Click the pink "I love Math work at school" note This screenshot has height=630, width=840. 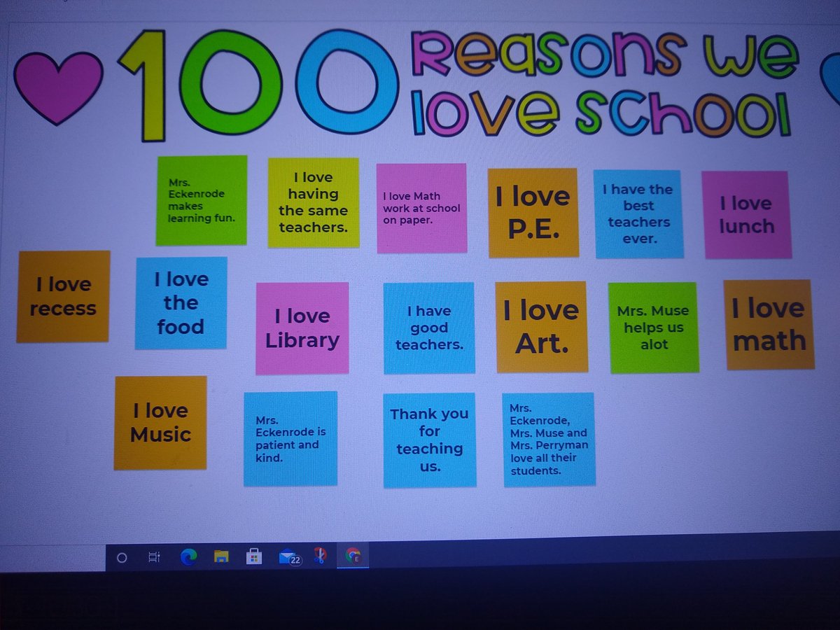pyautogui.click(x=421, y=208)
